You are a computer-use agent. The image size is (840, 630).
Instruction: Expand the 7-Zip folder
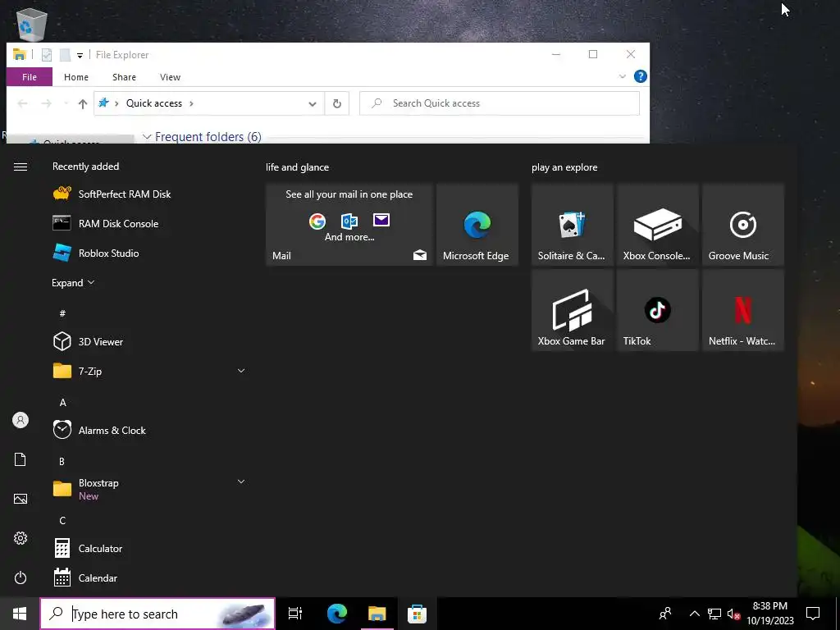(x=241, y=370)
